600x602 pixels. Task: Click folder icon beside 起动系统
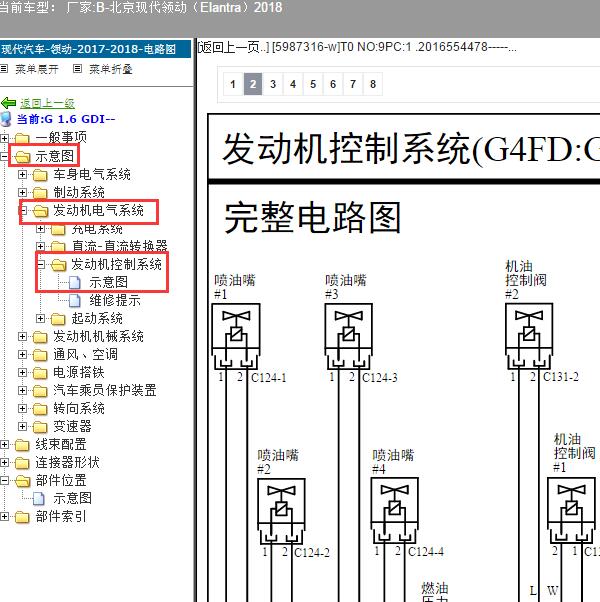click(58, 319)
